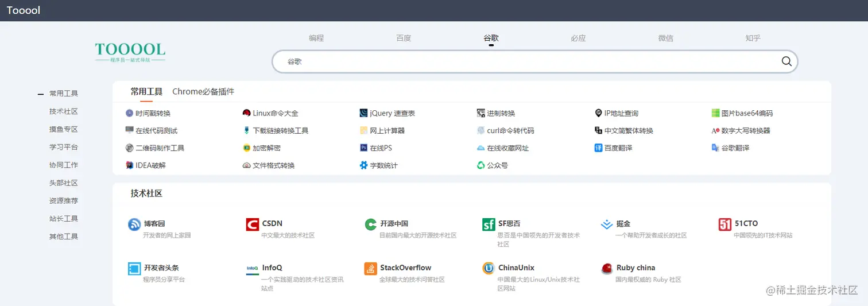Click the SF思否 green logo icon
Image resolution: width=868 pixels, height=306 pixels.
click(x=489, y=224)
